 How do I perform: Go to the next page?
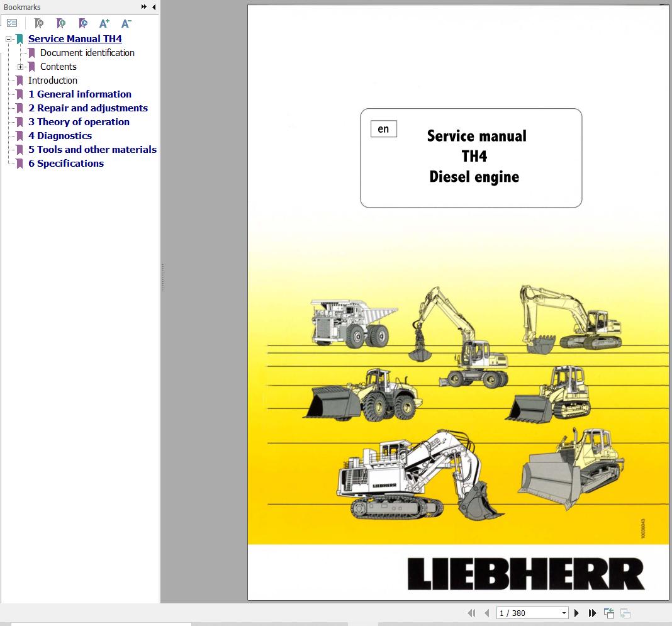pyautogui.click(x=576, y=613)
